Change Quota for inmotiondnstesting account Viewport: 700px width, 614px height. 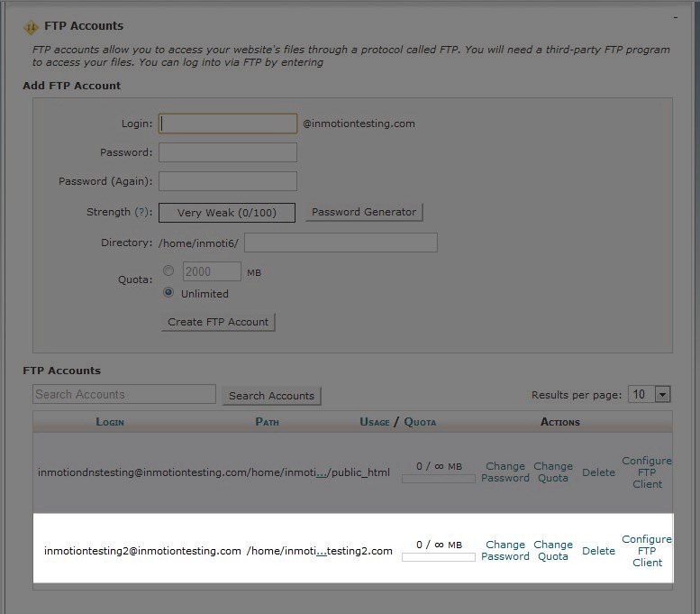point(553,472)
